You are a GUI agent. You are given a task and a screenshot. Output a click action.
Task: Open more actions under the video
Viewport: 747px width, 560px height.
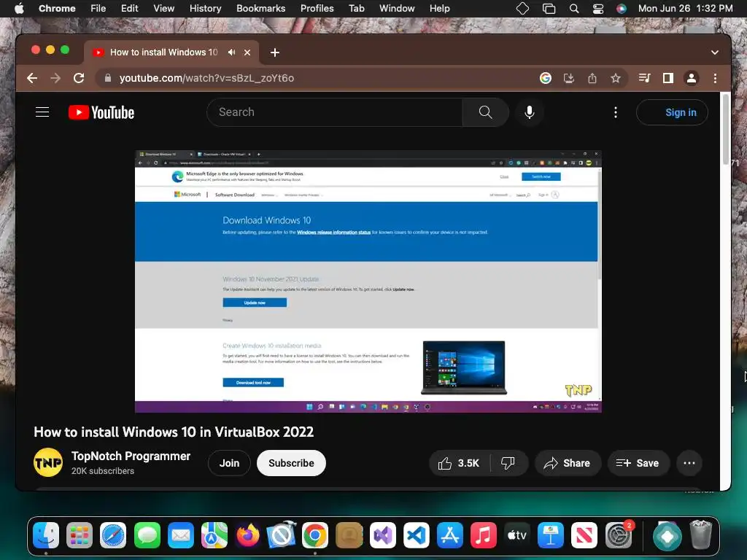point(689,463)
